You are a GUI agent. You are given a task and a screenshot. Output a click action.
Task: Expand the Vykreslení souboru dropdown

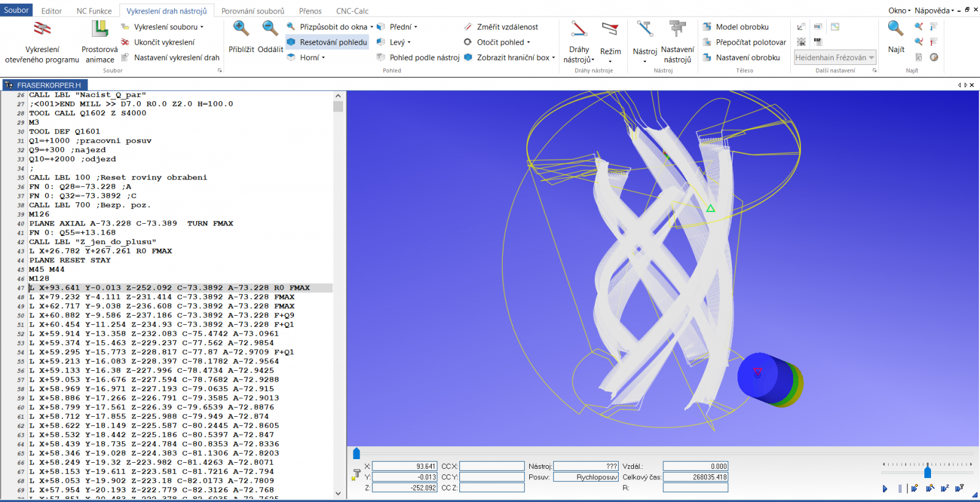click(202, 27)
